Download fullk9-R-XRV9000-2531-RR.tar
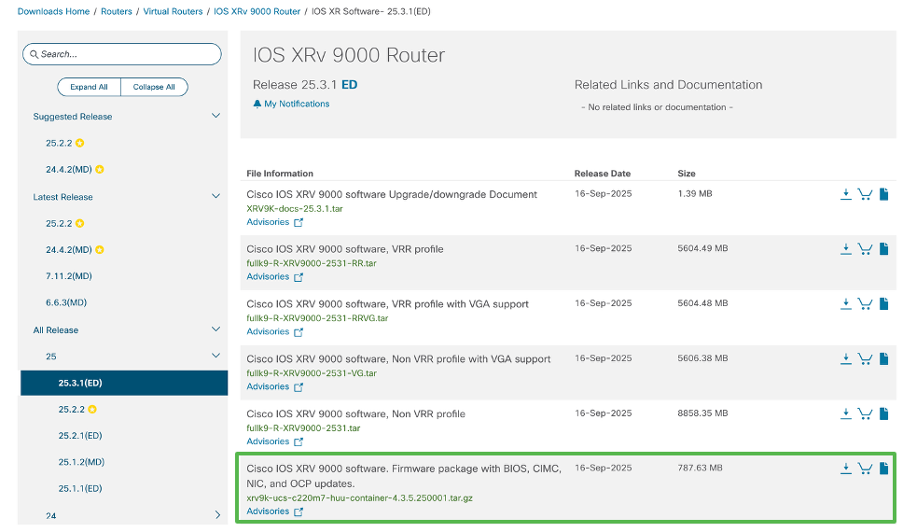This screenshot has height=532, width=904. 845,249
